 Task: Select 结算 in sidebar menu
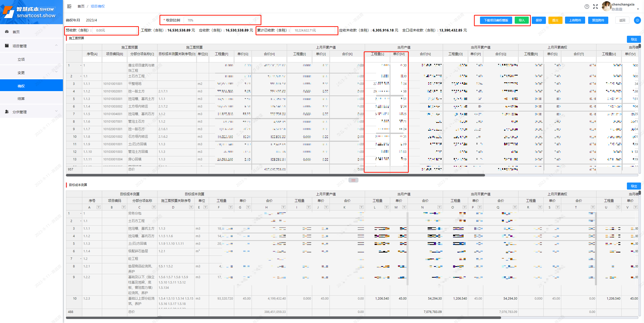[x=21, y=99]
